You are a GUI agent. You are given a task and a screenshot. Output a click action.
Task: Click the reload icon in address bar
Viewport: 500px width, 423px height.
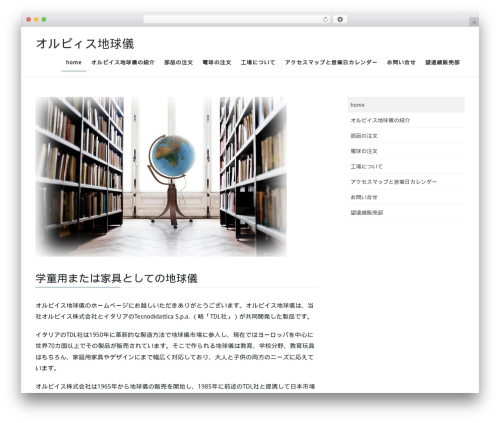tap(325, 20)
